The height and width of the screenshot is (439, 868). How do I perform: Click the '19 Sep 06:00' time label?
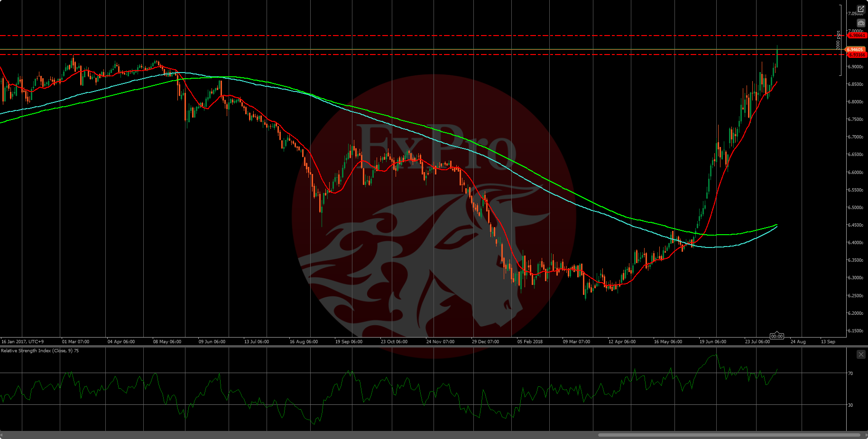click(x=349, y=341)
